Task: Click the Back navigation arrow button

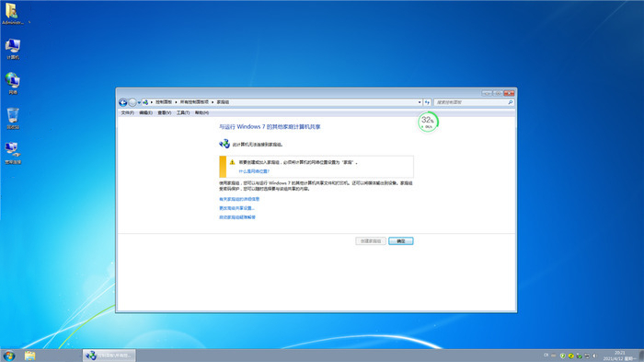Action: click(122, 102)
